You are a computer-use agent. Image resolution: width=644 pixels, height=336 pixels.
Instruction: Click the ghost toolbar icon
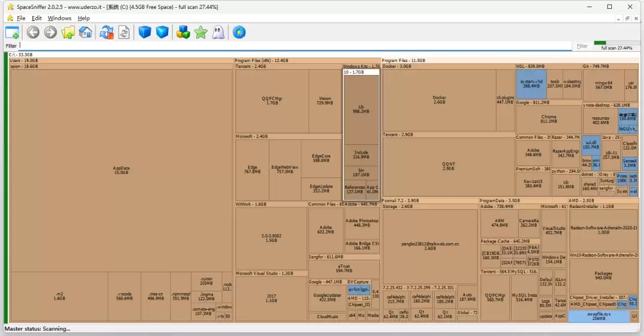click(218, 32)
